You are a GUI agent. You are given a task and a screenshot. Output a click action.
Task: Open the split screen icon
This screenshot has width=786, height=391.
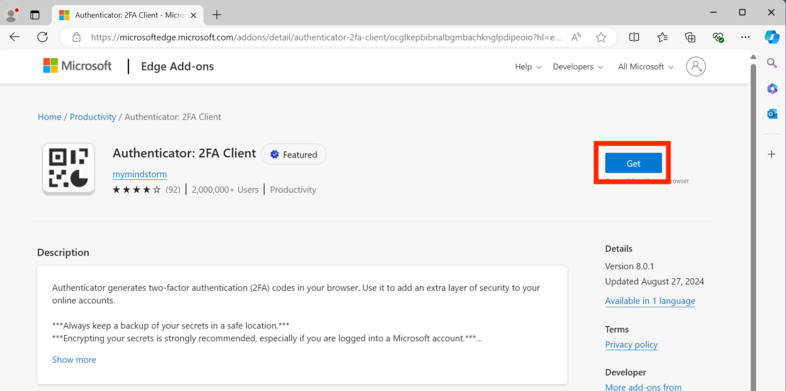[x=634, y=37]
